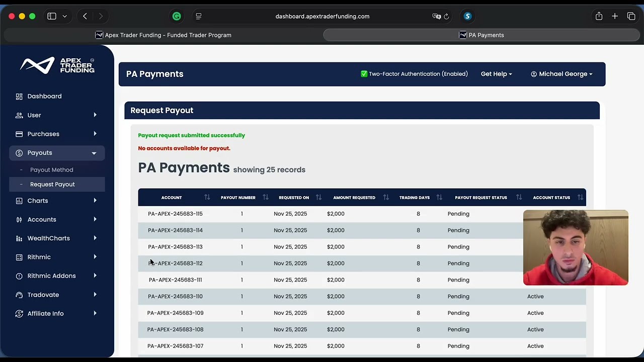Click the Affiliate Info icon in sidebar
Image resolution: width=644 pixels, height=362 pixels.
(x=19, y=314)
